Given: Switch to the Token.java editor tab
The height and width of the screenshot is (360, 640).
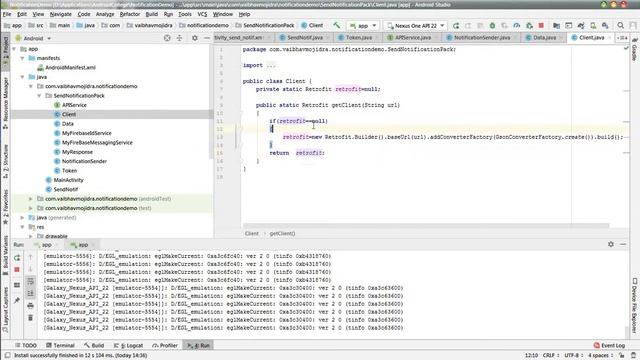Looking at the screenshot, I should (359, 38).
